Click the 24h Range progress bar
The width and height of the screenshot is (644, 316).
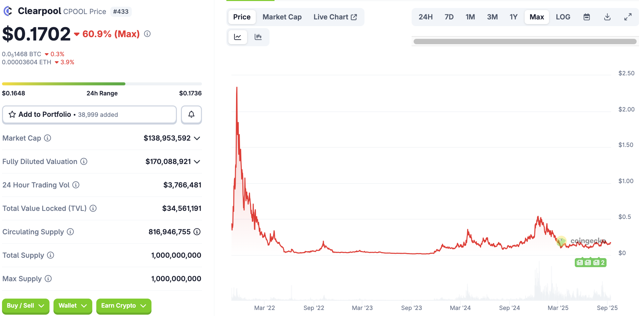point(102,84)
